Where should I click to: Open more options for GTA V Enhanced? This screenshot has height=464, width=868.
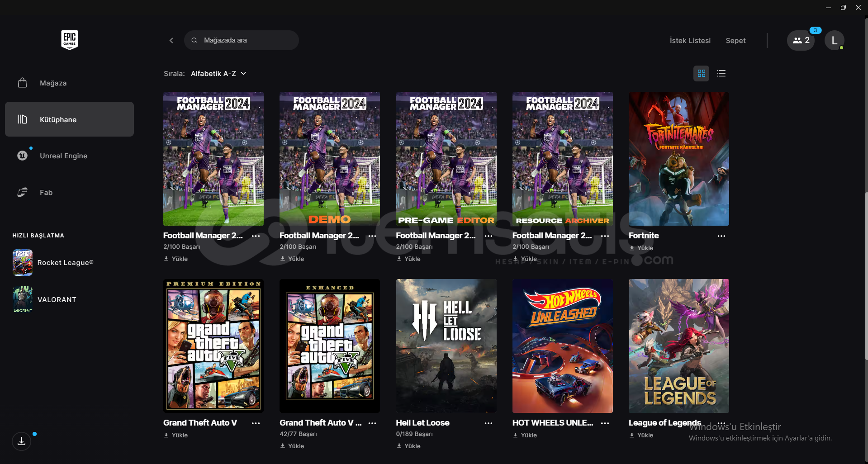pyautogui.click(x=372, y=423)
